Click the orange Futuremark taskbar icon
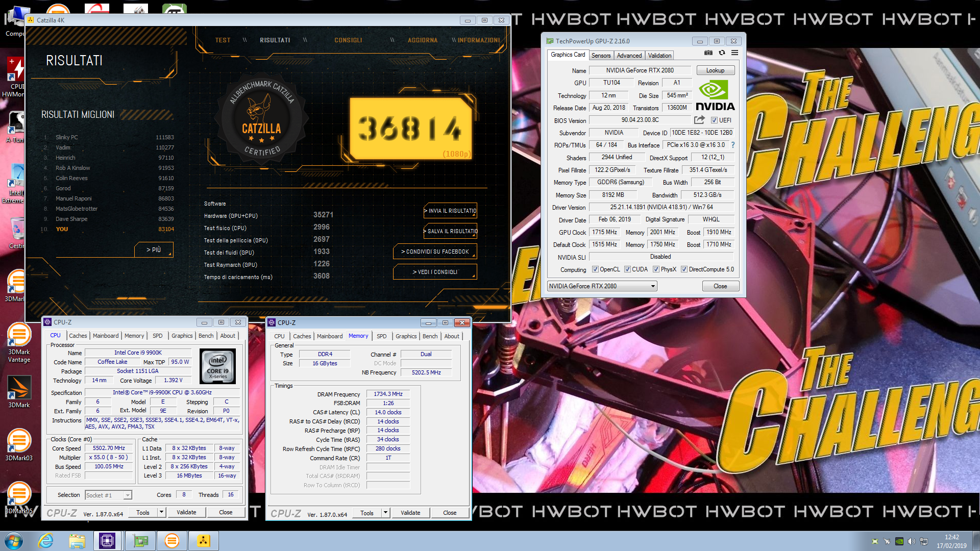 pyautogui.click(x=171, y=541)
